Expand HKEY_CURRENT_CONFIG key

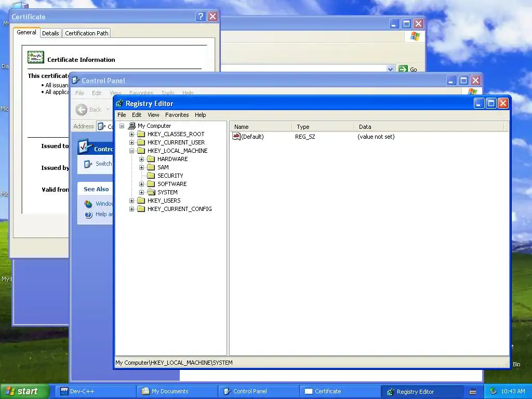pyautogui.click(x=131, y=209)
